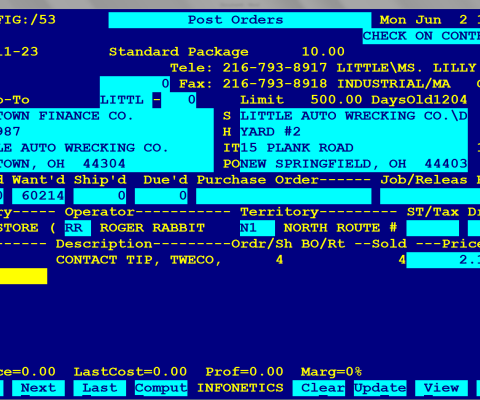480x400 pixels.
Task: Click the Clear button
Action: point(319,388)
